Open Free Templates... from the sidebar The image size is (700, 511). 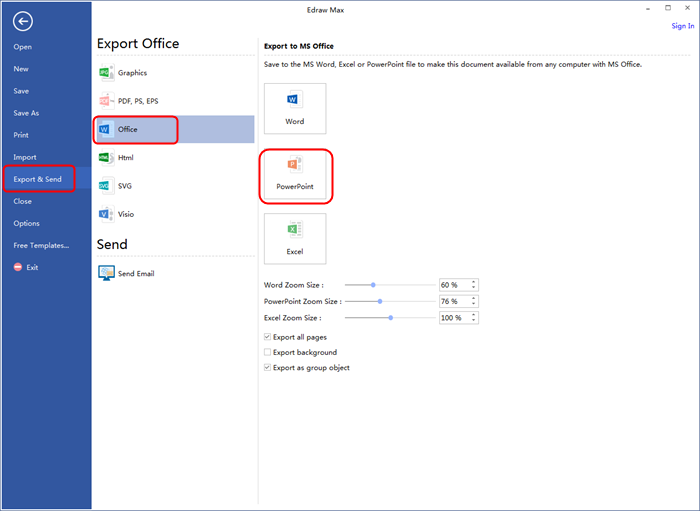[41, 245]
